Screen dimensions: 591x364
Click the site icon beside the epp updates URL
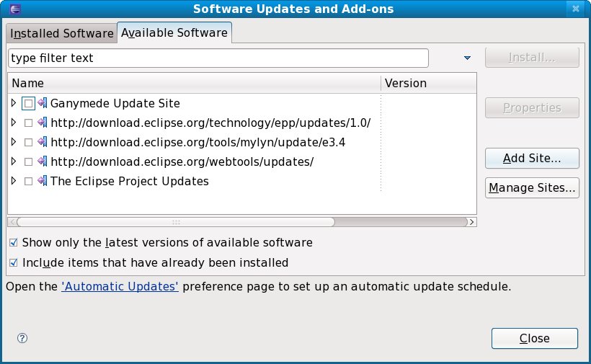coord(42,123)
